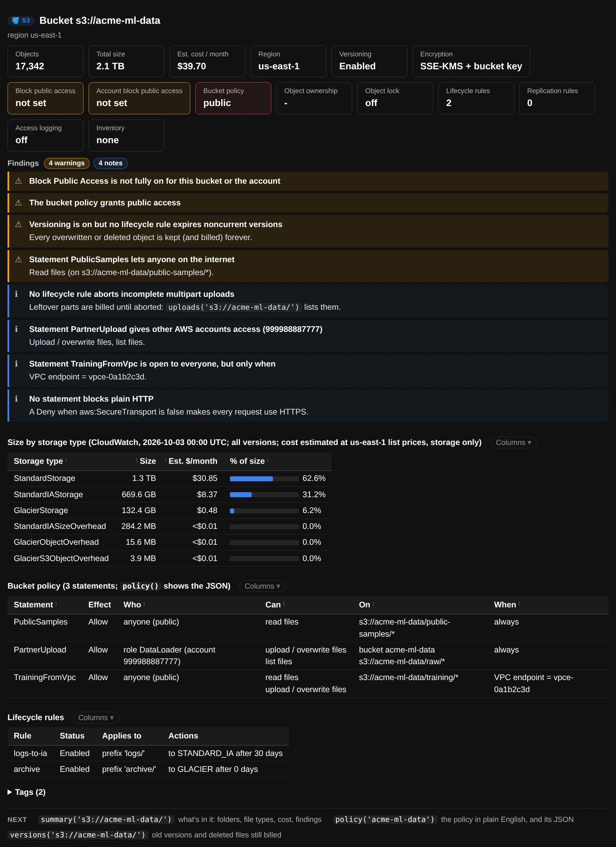The width and height of the screenshot is (616, 847).
Task: Sort policy table by Who column
Action: pyautogui.click(x=134, y=605)
